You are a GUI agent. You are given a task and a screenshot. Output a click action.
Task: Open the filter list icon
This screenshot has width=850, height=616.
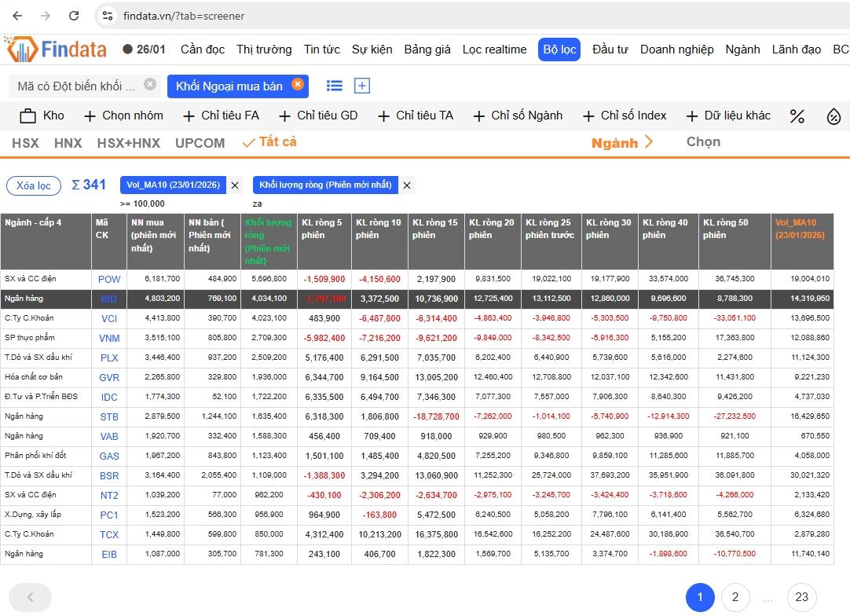(x=335, y=86)
